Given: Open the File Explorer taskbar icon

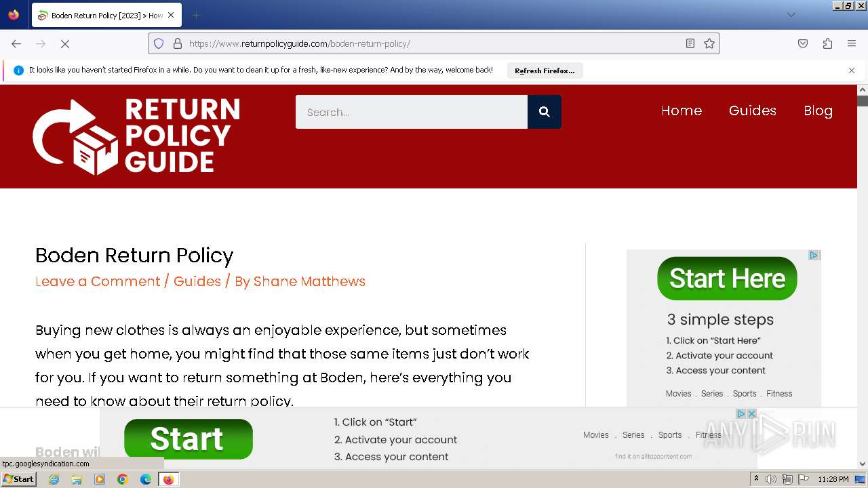Looking at the screenshot, I should click(77, 479).
